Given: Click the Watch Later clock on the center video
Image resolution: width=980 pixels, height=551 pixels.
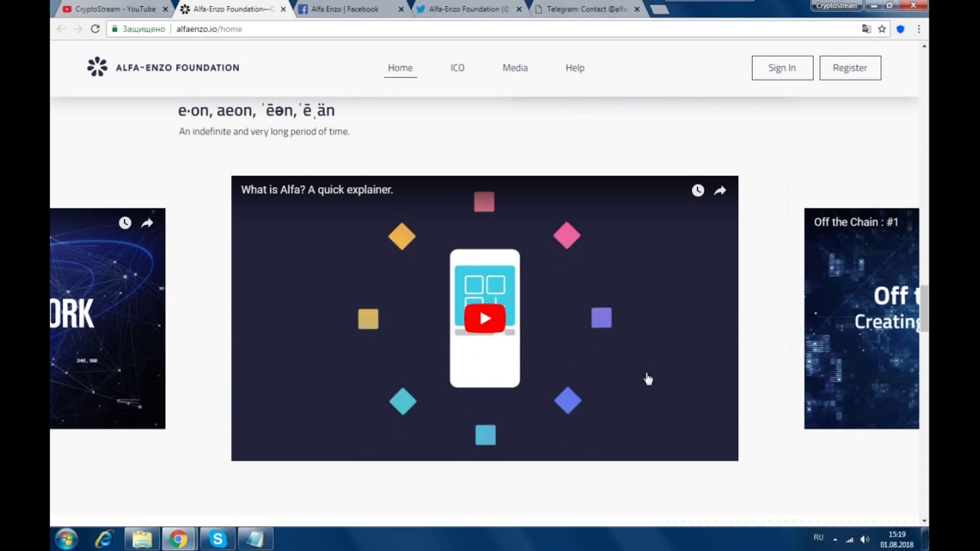Looking at the screenshot, I should (x=697, y=191).
